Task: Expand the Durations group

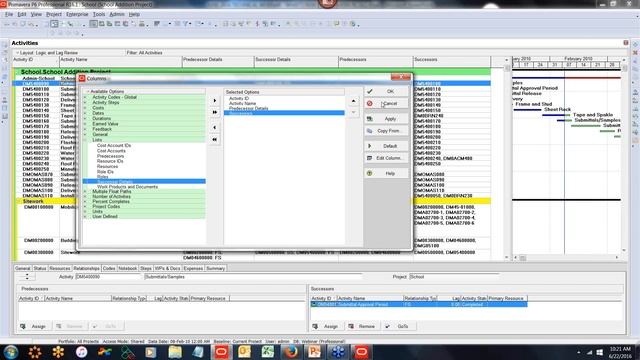Action: 85,118
